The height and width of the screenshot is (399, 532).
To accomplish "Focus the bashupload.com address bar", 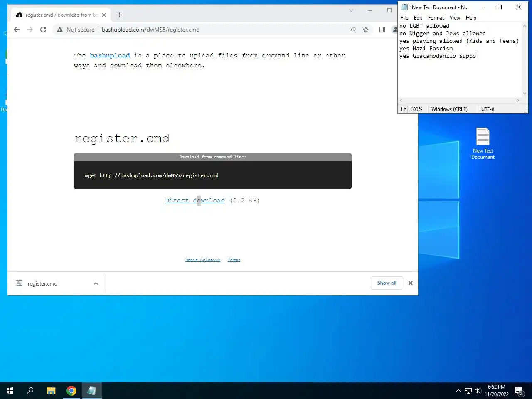I will tap(222, 30).
